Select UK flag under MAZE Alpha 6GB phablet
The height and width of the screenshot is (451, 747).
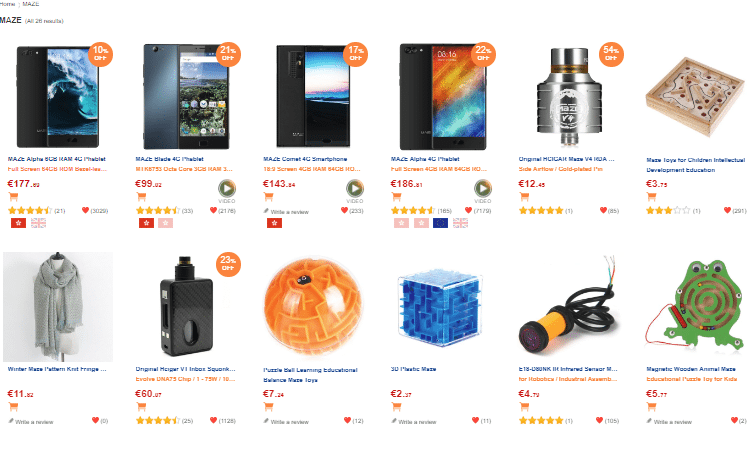pos(38,223)
